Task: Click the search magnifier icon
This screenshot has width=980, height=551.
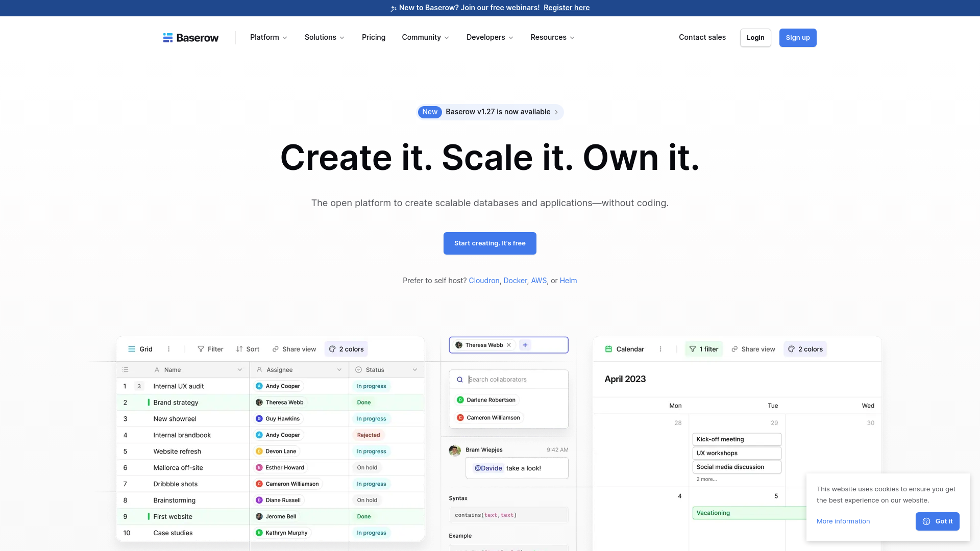Action: [460, 380]
